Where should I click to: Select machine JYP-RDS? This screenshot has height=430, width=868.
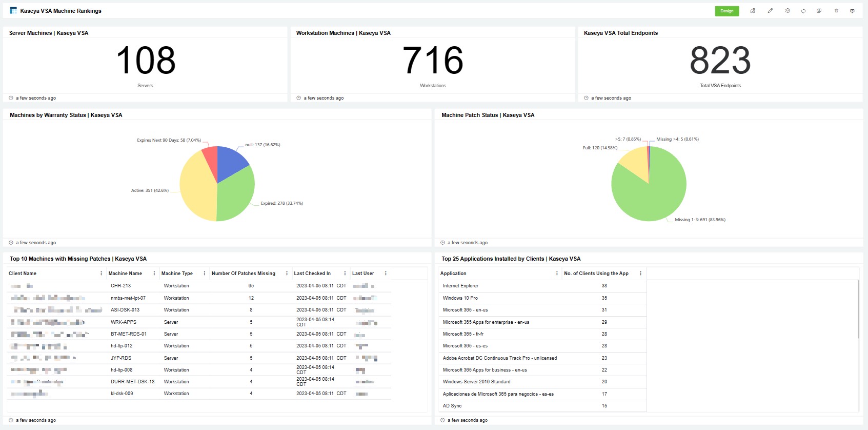click(x=121, y=358)
